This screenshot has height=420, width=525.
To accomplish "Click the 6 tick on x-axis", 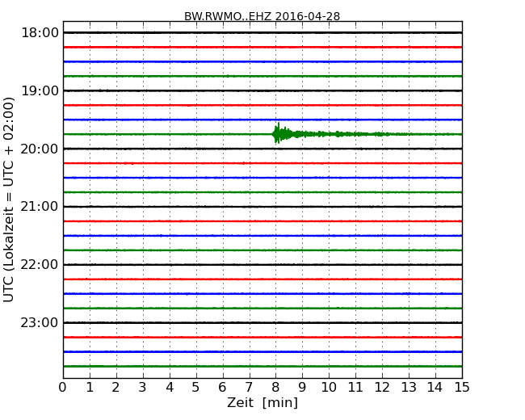I will tap(223, 387).
